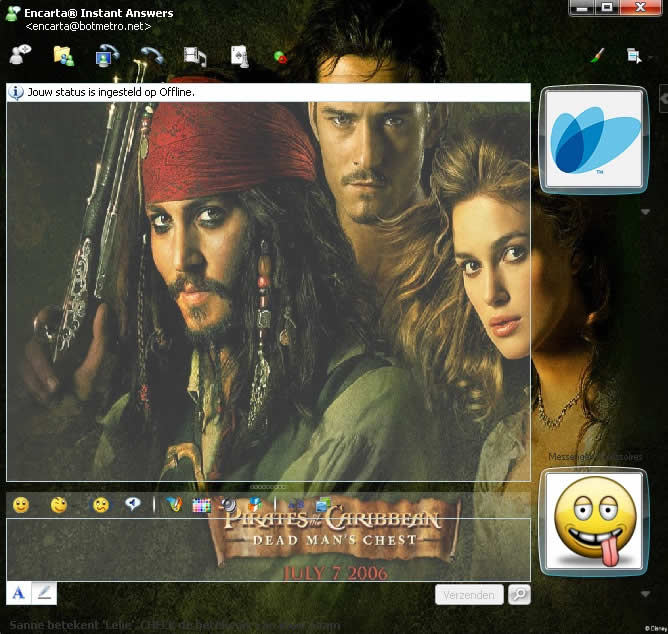Show the menu icon at top right
The image size is (668, 634).
(633, 56)
